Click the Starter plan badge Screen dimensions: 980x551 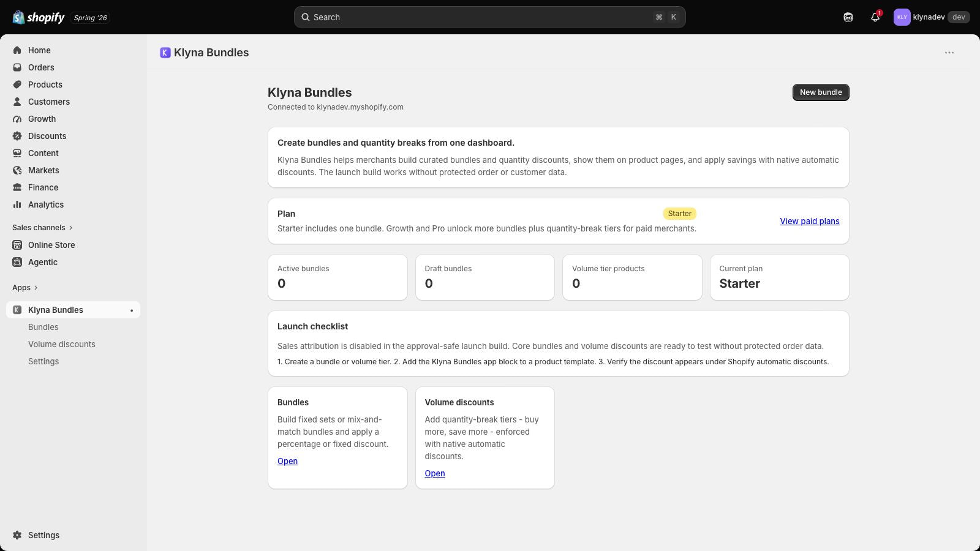[x=680, y=214]
